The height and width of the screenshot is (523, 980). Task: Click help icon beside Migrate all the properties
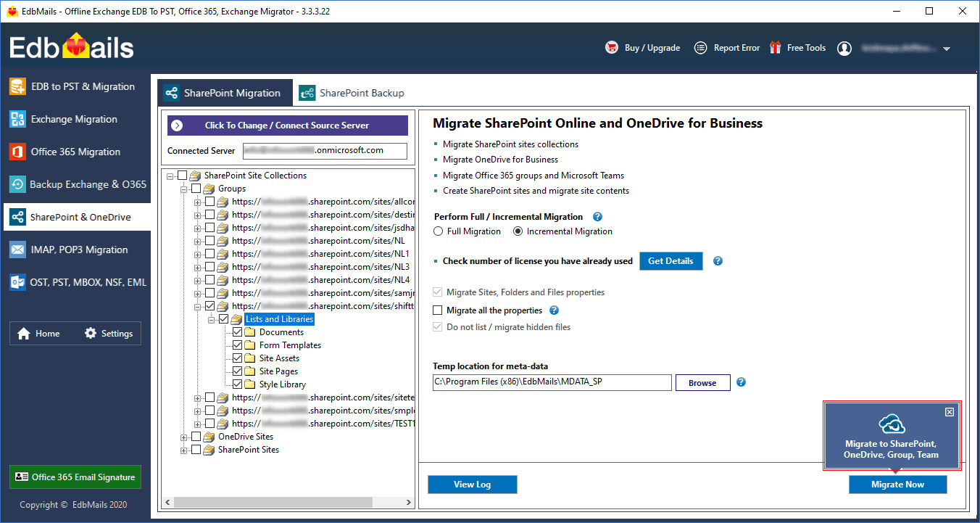[x=555, y=310]
